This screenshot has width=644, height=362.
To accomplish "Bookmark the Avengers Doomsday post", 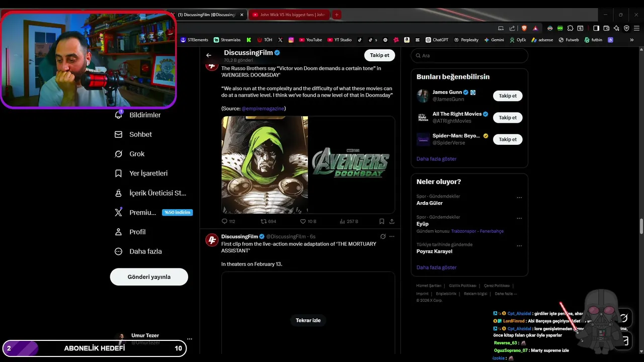I will pyautogui.click(x=382, y=221).
